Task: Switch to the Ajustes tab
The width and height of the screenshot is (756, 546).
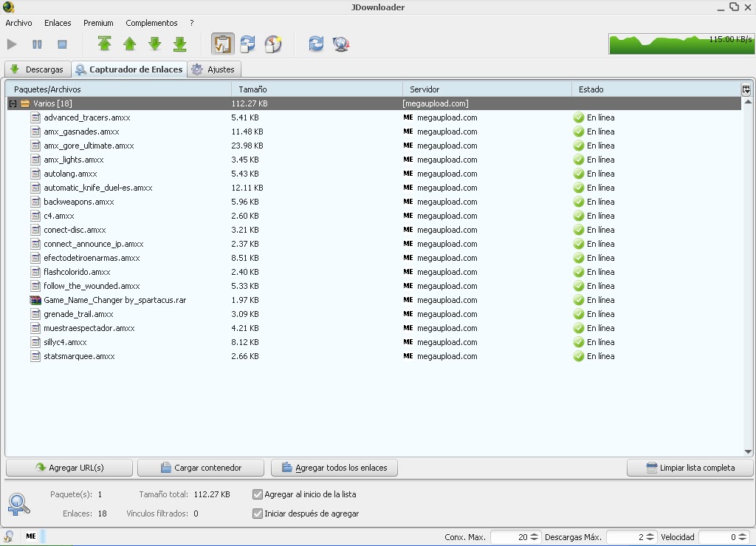Action: [x=213, y=69]
